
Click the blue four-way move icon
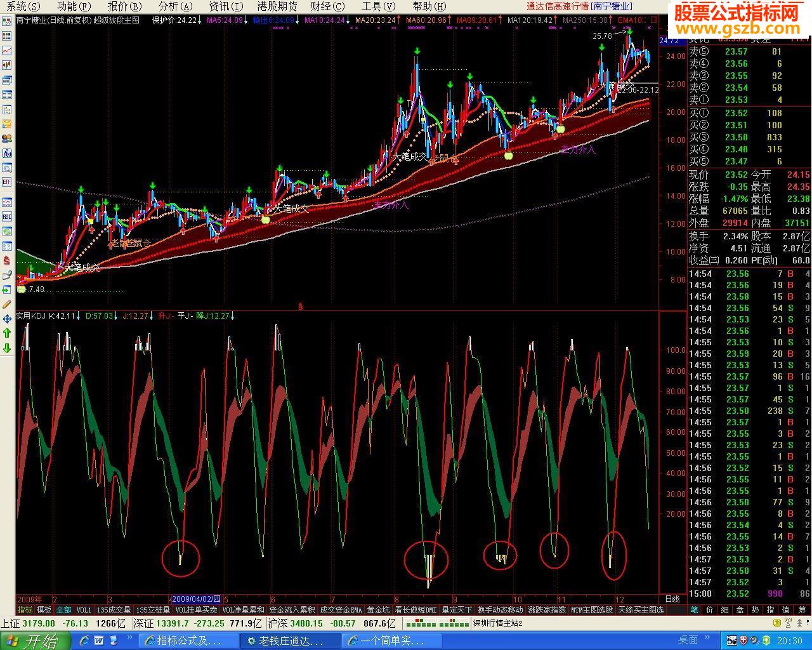pyautogui.click(x=7, y=319)
